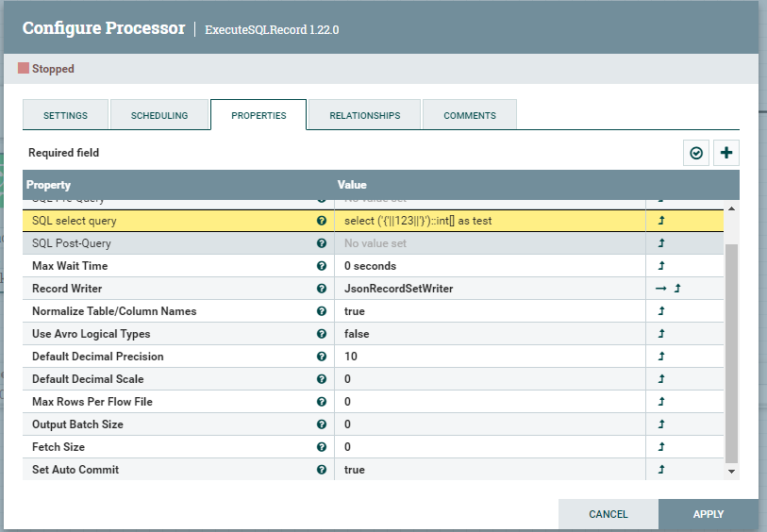Click the verify properties checkmark icon

pos(696,153)
